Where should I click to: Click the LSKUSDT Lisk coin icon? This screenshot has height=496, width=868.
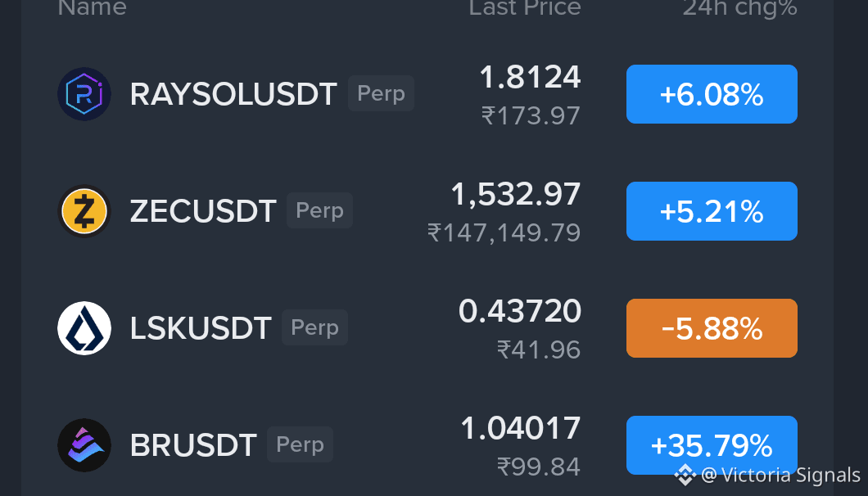pyautogui.click(x=84, y=328)
